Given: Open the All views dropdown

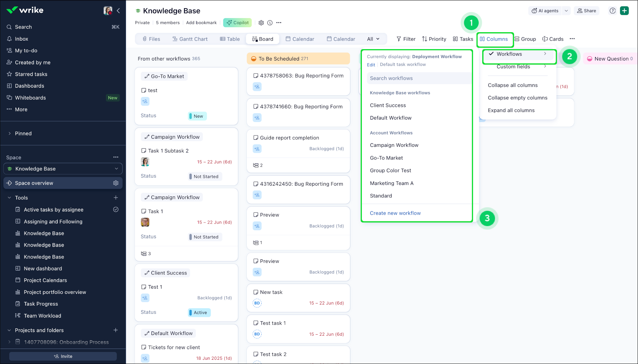Looking at the screenshot, I should 373,39.
